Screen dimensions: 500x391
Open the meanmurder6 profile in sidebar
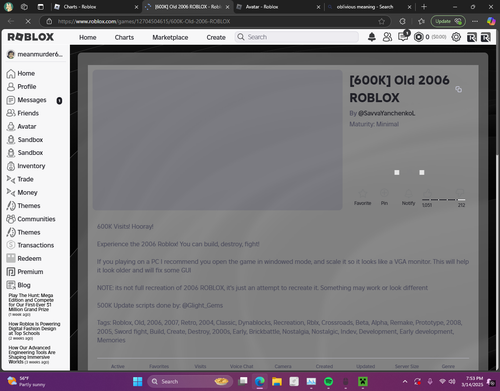click(35, 54)
